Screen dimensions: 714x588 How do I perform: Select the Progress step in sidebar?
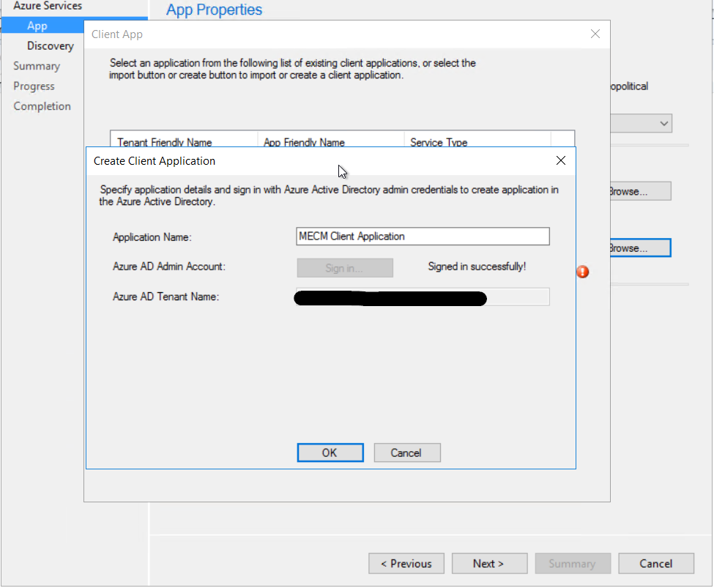34,86
